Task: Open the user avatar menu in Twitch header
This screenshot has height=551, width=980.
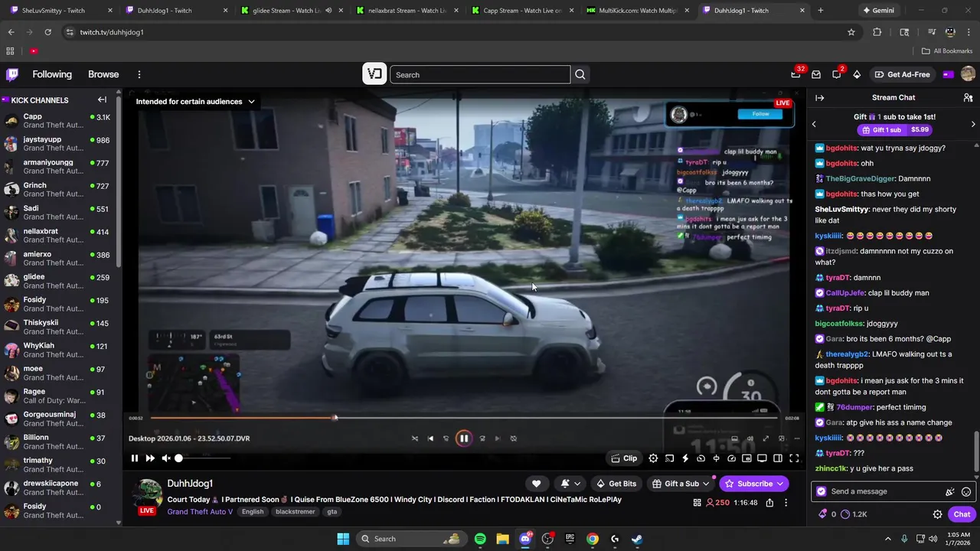Action: (968, 74)
